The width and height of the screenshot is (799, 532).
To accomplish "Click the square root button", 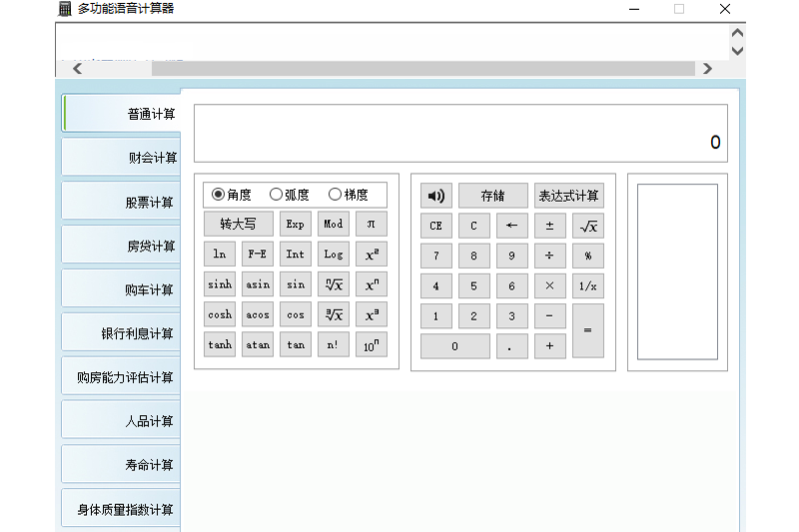I will tap(588, 226).
